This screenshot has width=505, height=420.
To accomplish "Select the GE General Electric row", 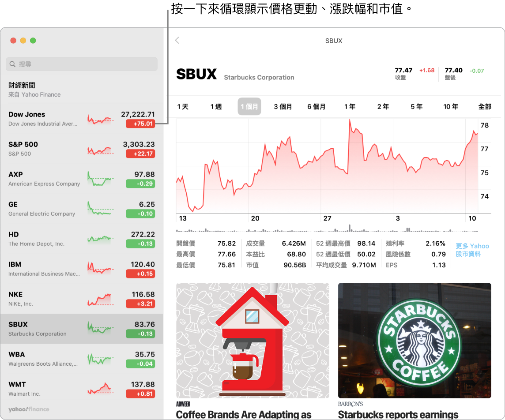I will [82, 209].
